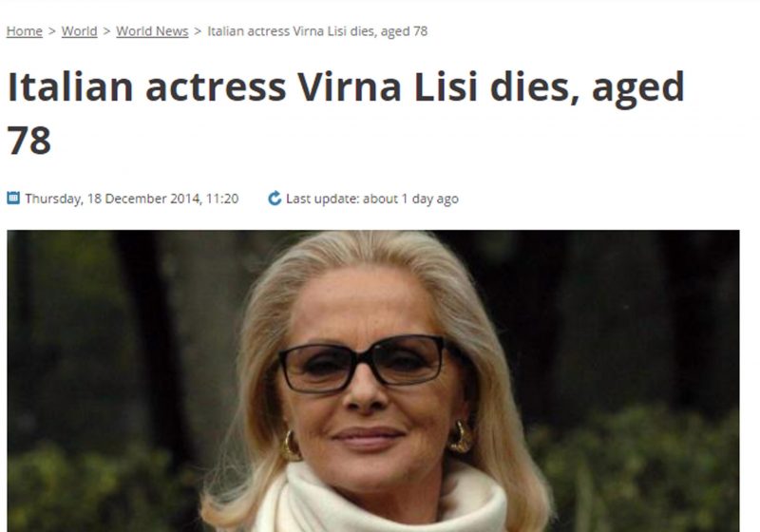Click the circular refresh icon before Last update

pos(275,199)
